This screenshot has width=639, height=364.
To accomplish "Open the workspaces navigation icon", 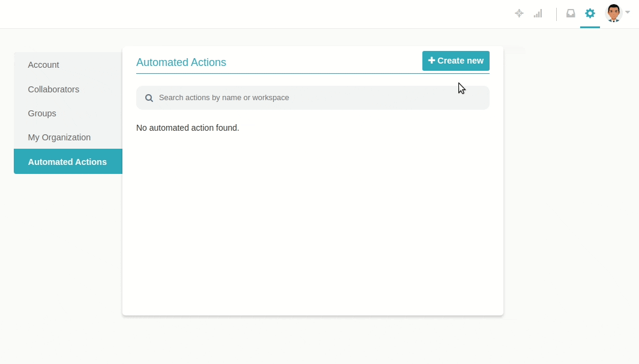I will (519, 13).
